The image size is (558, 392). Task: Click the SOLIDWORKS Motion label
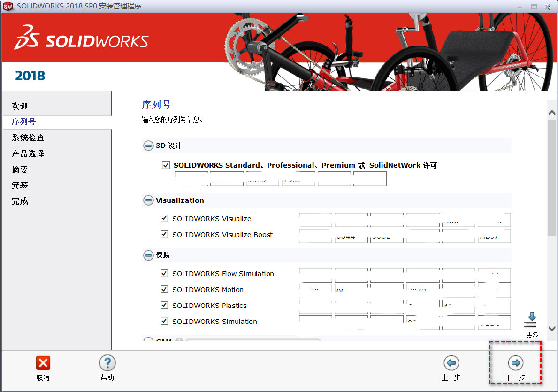208,290
